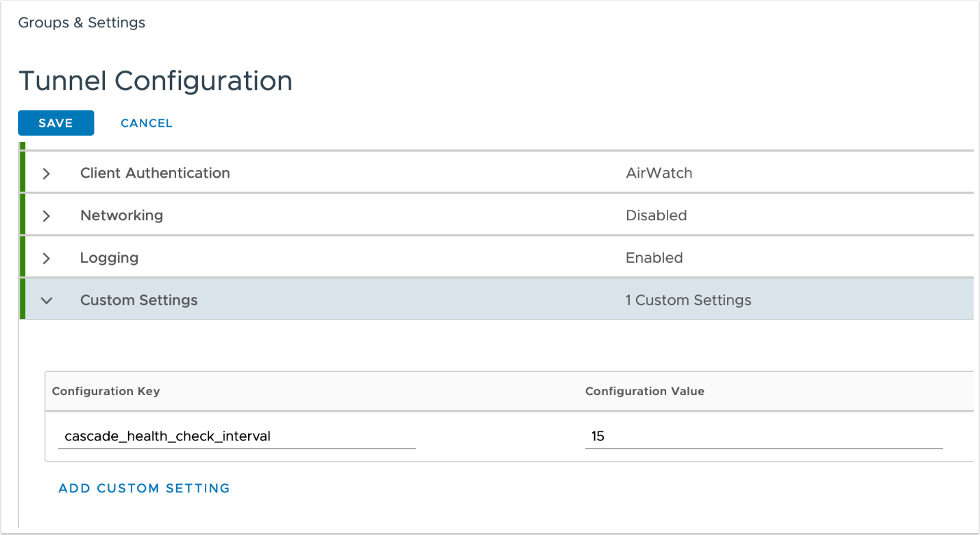Collapse the Custom Settings section chevron
Image resolution: width=980 pixels, height=535 pixels.
(x=46, y=300)
